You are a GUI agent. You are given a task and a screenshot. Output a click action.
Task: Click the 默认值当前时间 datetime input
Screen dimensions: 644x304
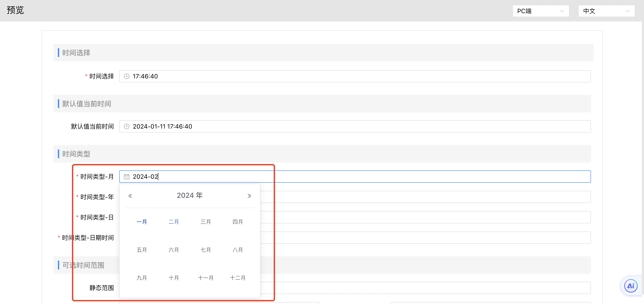tap(355, 127)
